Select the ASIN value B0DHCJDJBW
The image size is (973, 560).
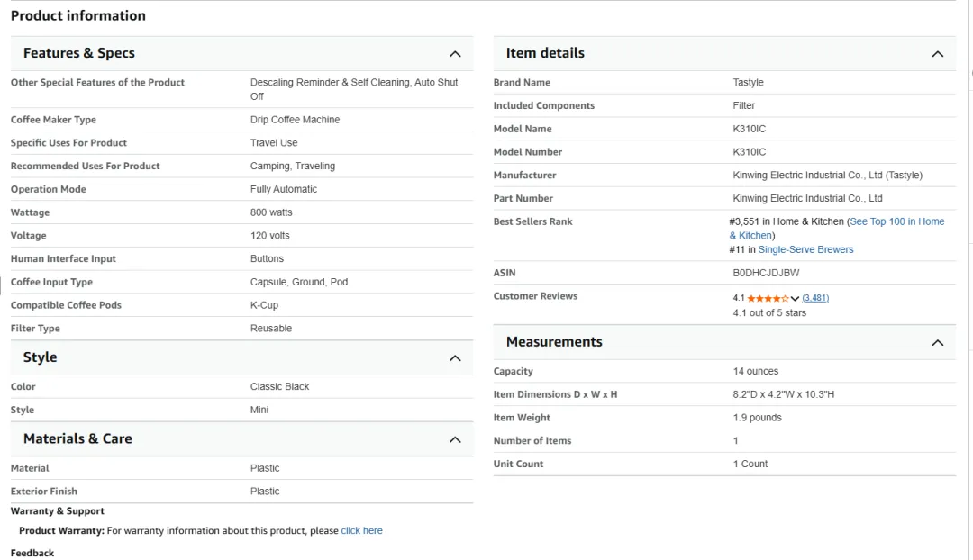tap(766, 273)
